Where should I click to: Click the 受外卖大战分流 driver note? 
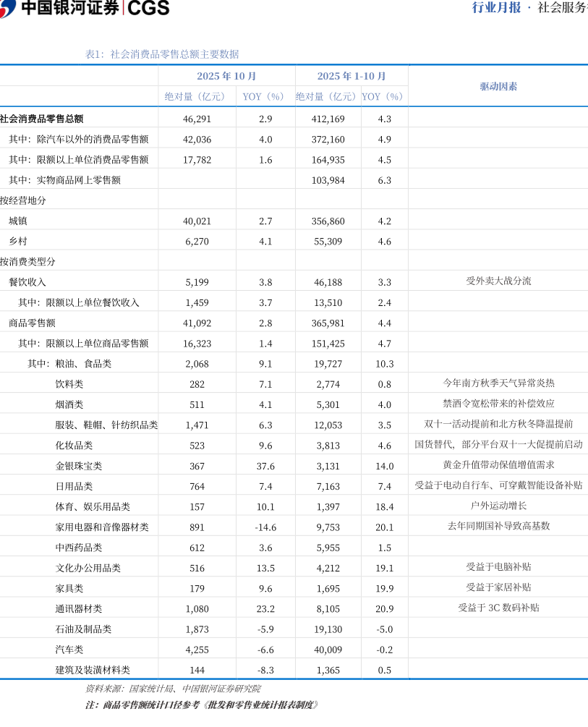[x=498, y=281]
